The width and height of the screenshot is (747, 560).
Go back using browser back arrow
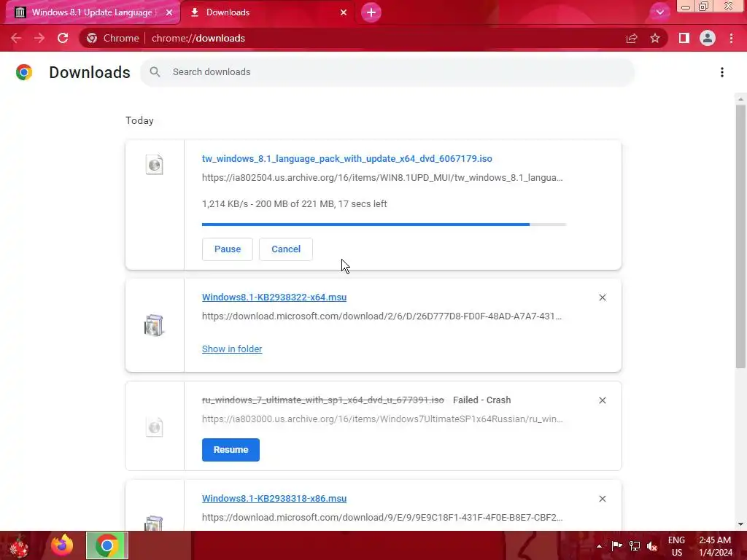coord(16,38)
